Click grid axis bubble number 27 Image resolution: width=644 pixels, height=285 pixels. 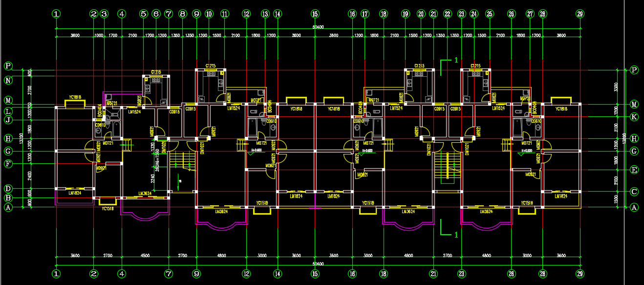coord(530,14)
